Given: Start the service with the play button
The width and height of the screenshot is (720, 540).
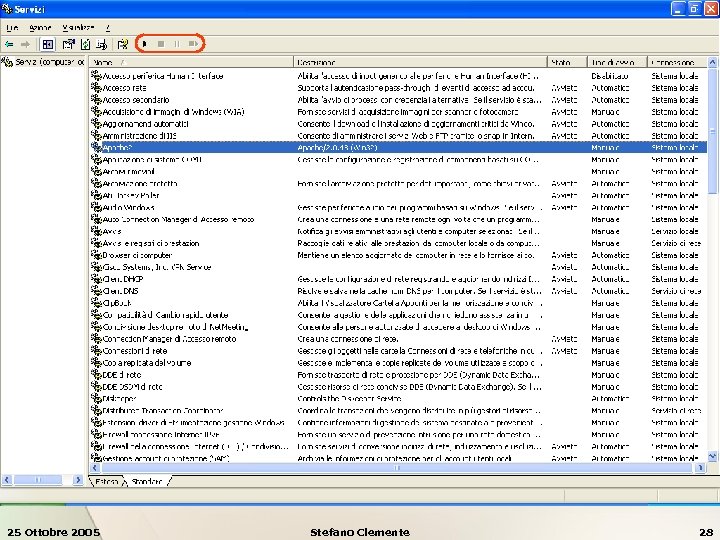Looking at the screenshot, I should pyautogui.click(x=145, y=44).
